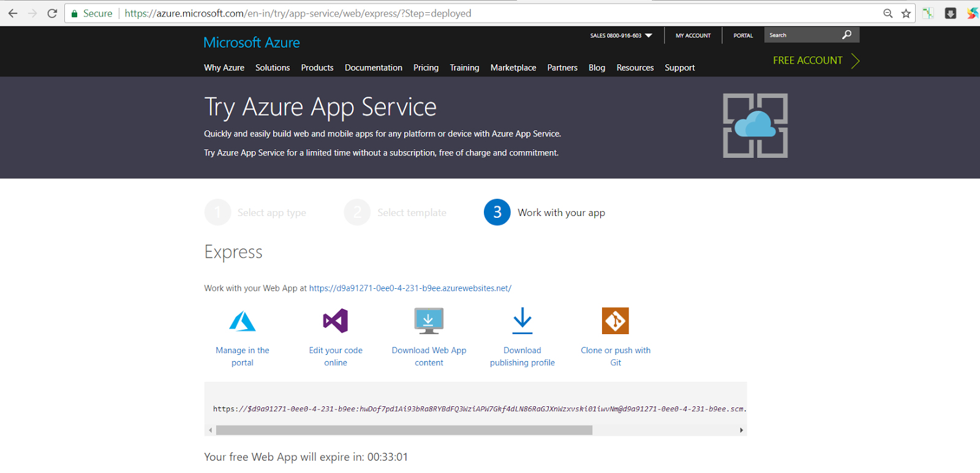
Task: Click the scrollbar left arrow under Git URL
Action: [210, 430]
